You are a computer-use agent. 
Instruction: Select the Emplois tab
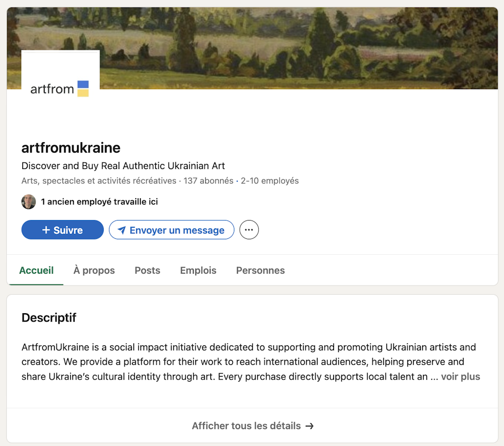198,271
